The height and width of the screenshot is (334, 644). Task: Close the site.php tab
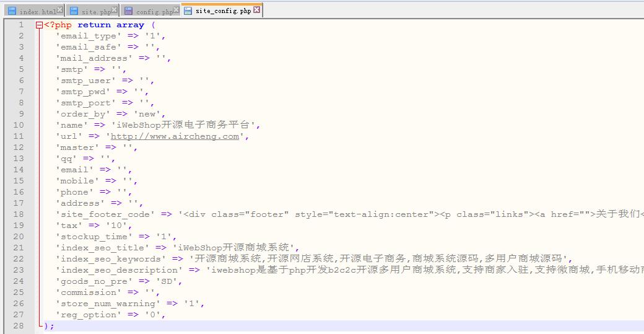114,9
